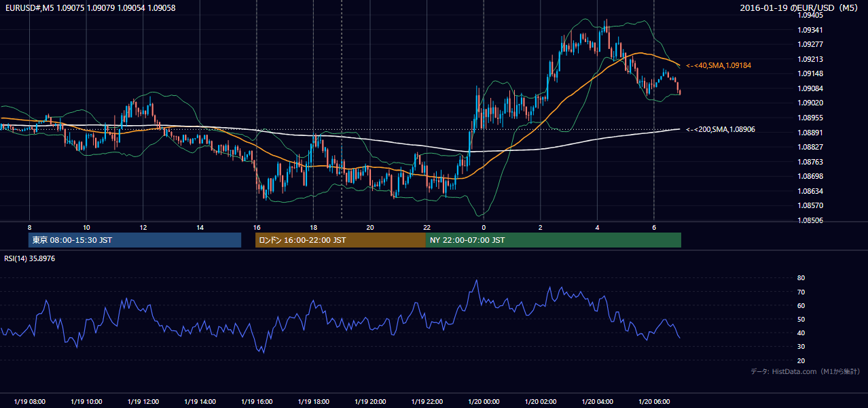Viewport: 868px width, 408px height.
Task: Click hour label 12 under the price chart
Action: click(x=143, y=227)
